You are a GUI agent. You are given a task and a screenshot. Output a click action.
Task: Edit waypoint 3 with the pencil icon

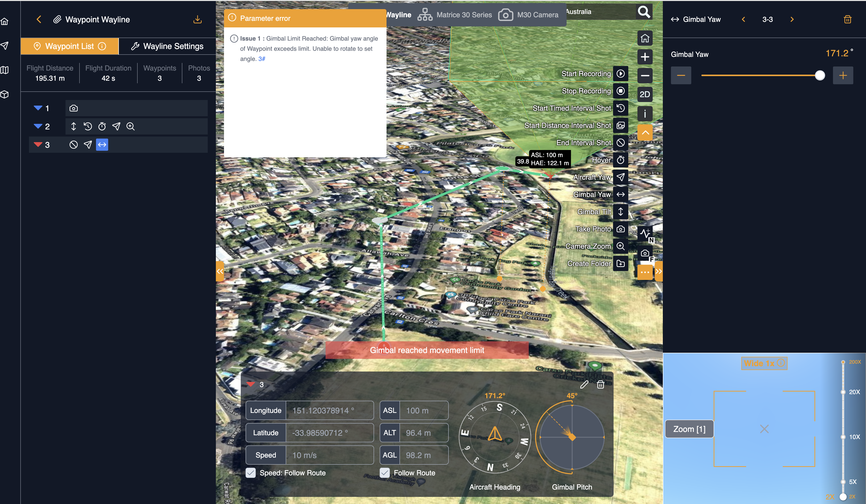click(x=584, y=384)
